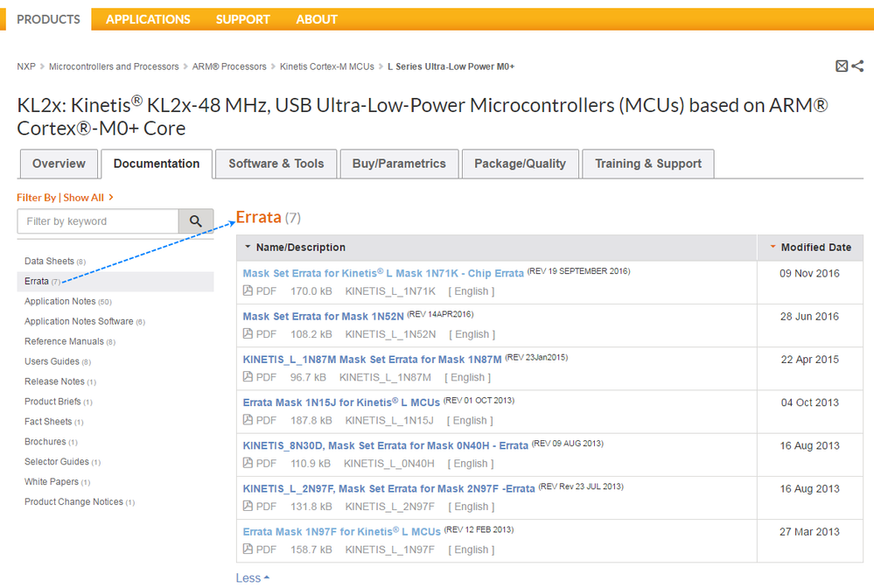Screen dimensions: 874x588
Task: Open Software & Tools tab
Action: [276, 164]
